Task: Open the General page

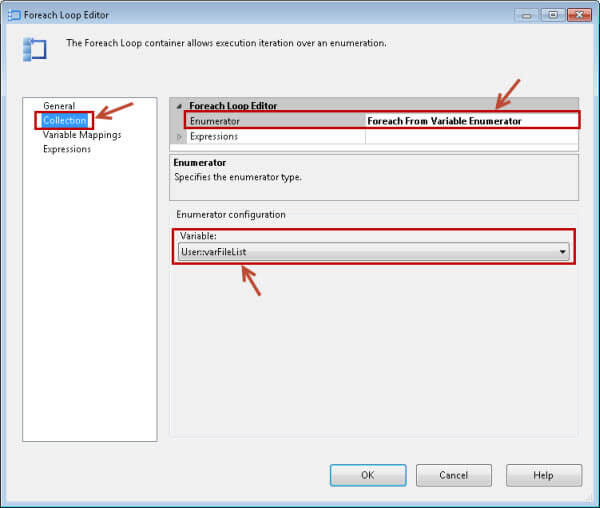Action: (x=59, y=106)
